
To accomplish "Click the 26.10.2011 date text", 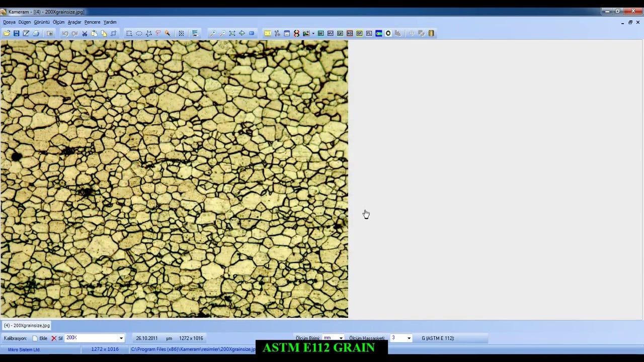I will [146, 338].
